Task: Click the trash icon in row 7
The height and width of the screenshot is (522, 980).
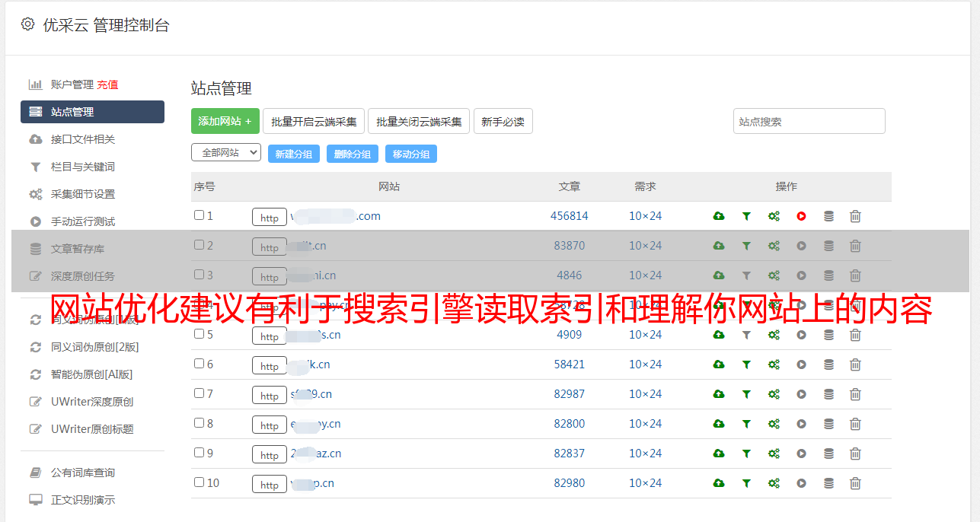Action: [x=855, y=394]
